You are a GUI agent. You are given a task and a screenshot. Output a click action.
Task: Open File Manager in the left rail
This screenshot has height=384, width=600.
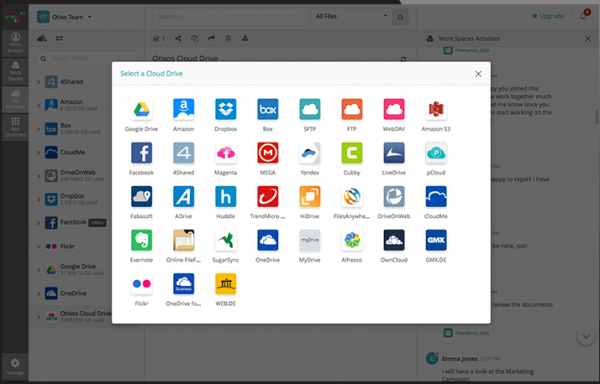(15, 99)
